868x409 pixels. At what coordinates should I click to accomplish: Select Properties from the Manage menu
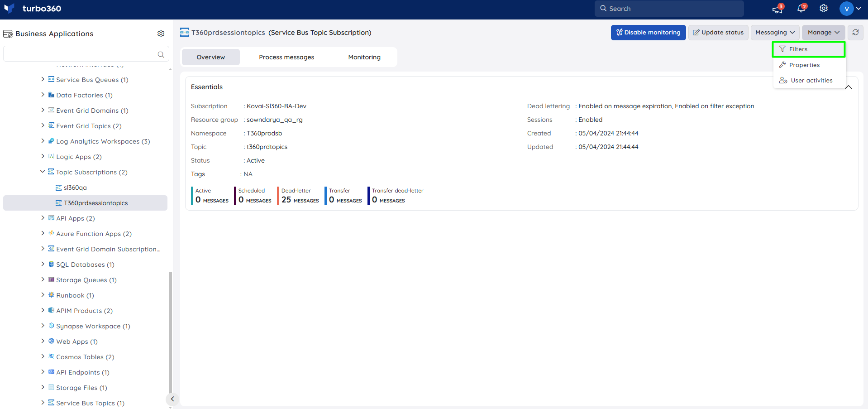(809, 65)
